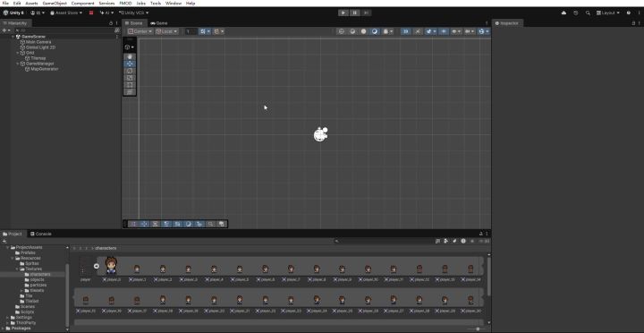Click the Step frame button
The width and height of the screenshot is (644, 333).
[x=367, y=13]
